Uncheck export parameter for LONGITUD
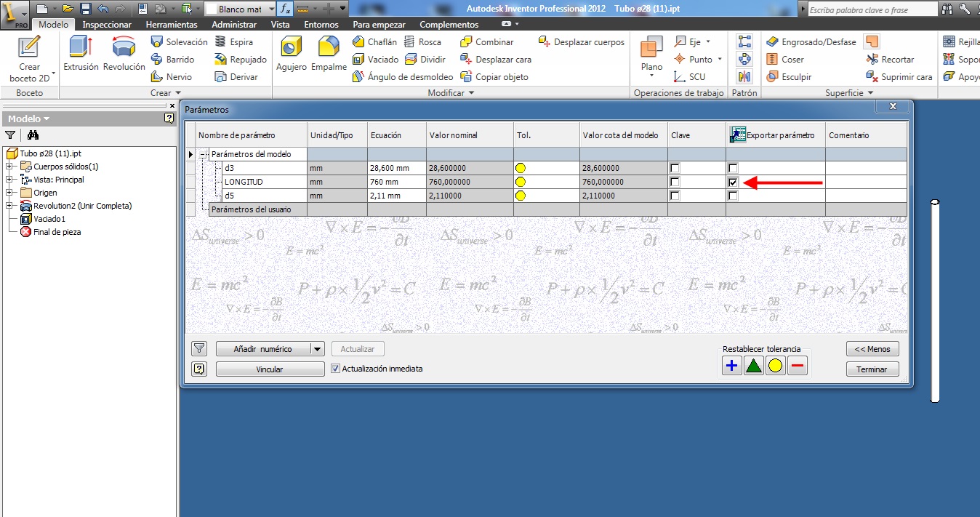980x517 pixels. coord(734,182)
